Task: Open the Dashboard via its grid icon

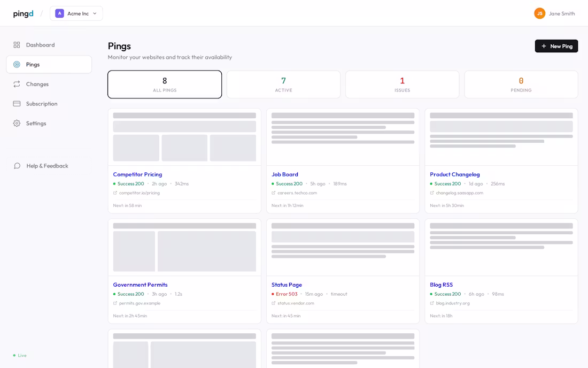Action: point(17,45)
